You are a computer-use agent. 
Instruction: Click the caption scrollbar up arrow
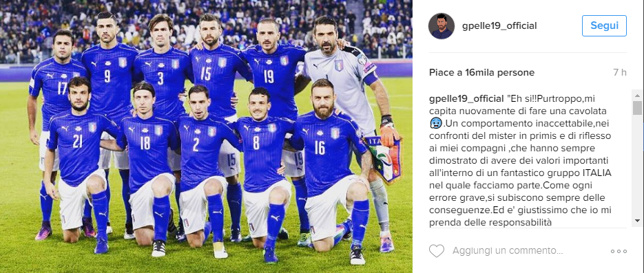tap(637, 95)
